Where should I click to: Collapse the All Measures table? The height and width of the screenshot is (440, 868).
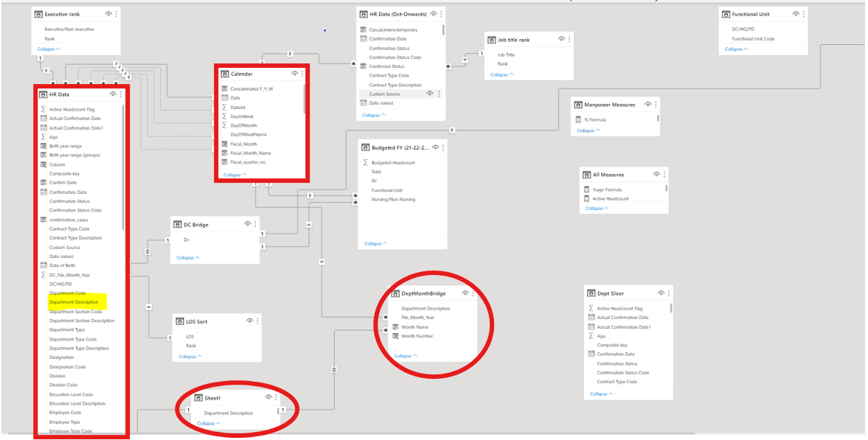point(597,208)
